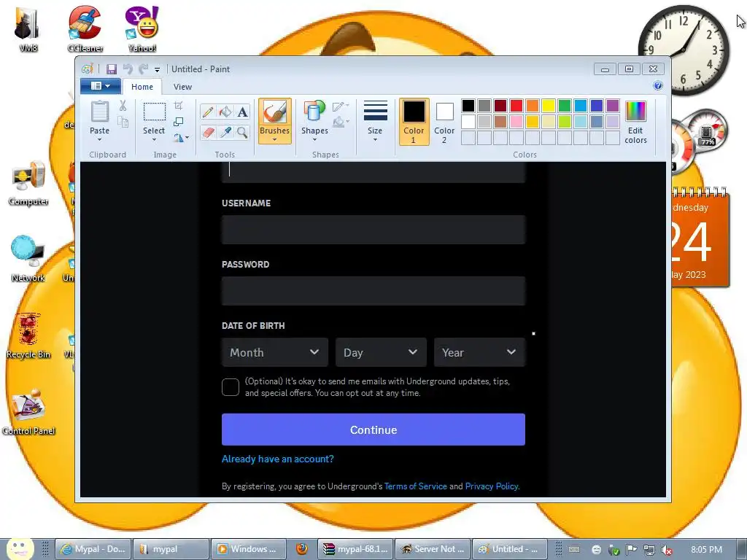The image size is (747, 560).
Task: Pick the yellow color in palette
Action: [x=549, y=106]
